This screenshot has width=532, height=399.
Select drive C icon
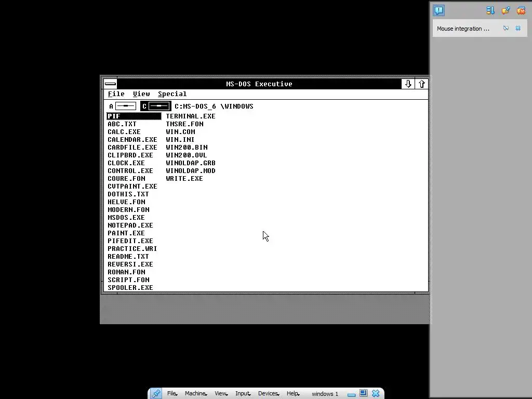point(156,106)
